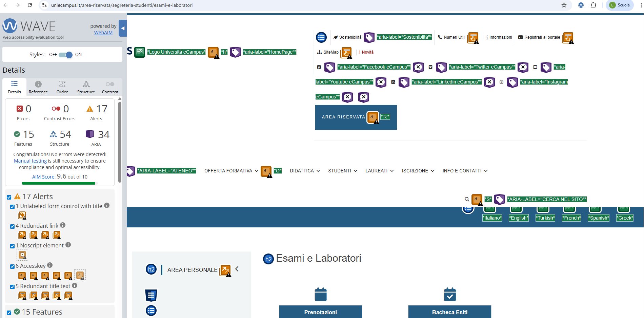The height and width of the screenshot is (318, 644).
Task: Click the WAVE alert icon beside SiteMap
Action: tap(346, 53)
